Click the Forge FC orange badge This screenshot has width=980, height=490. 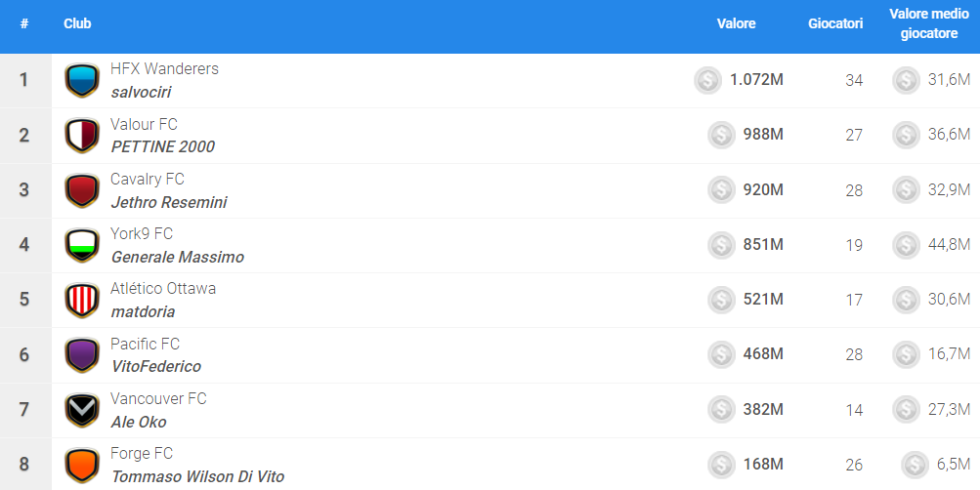coord(82,465)
